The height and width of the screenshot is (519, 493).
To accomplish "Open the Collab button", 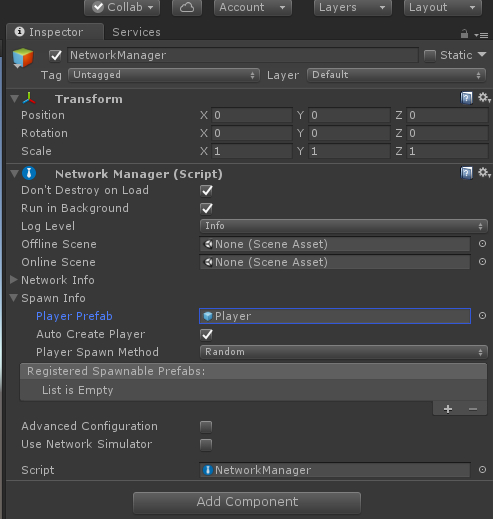I will [122, 7].
